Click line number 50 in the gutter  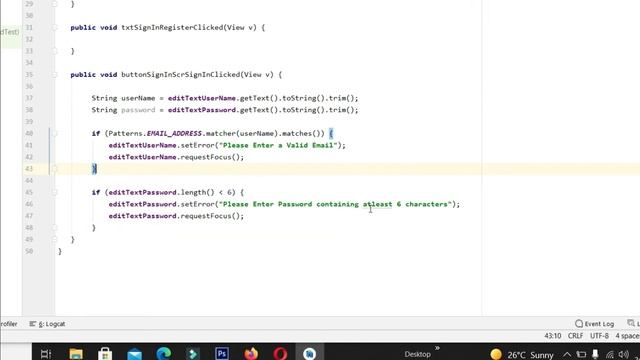(29, 251)
